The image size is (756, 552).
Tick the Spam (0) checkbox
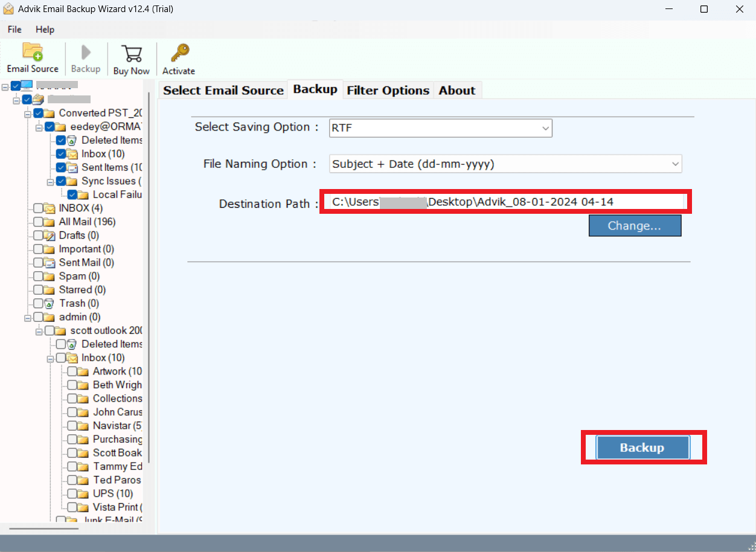38,276
